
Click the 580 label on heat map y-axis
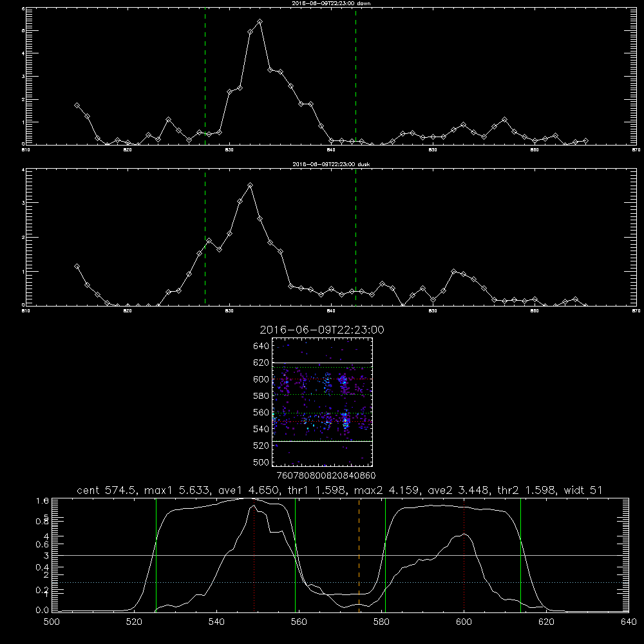(261, 396)
